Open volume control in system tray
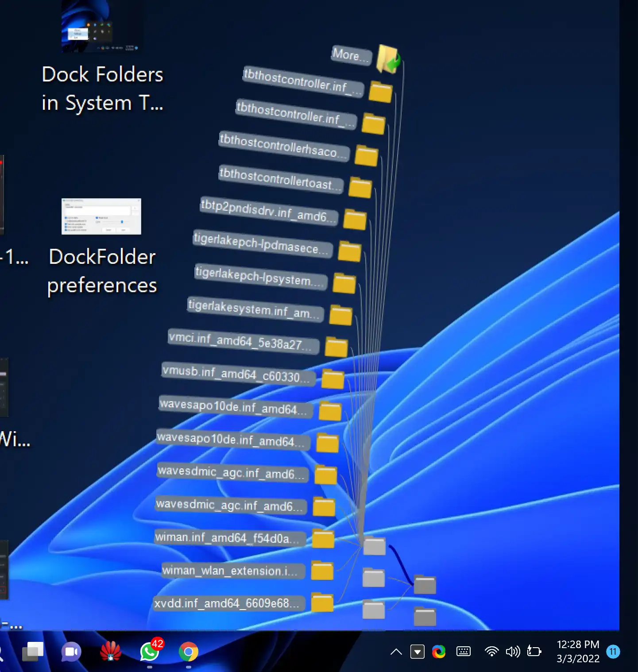Viewport: 638px width, 672px height. click(513, 652)
